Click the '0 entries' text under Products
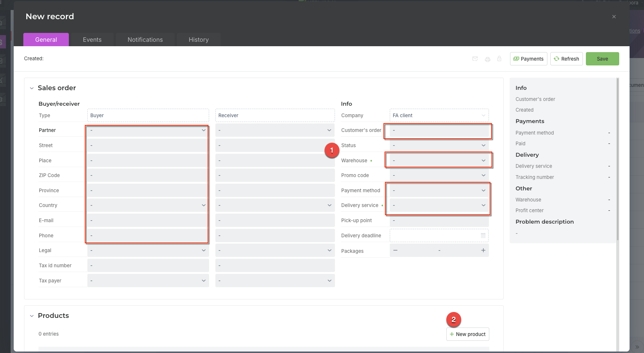This screenshot has width=644, height=353. coord(48,334)
